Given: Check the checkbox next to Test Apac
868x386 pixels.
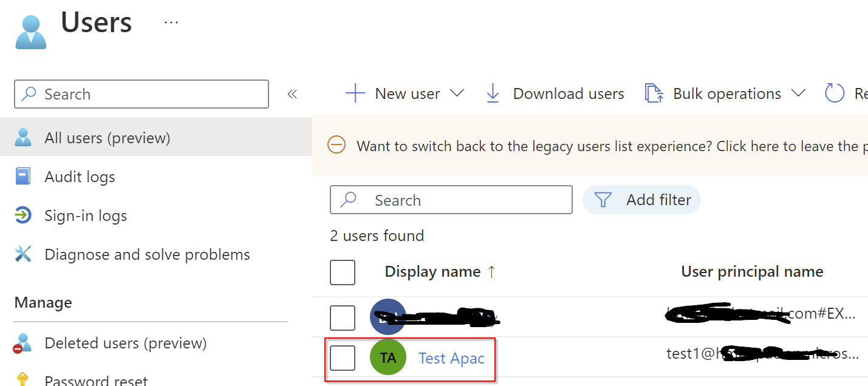Looking at the screenshot, I should [x=342, y=358].
